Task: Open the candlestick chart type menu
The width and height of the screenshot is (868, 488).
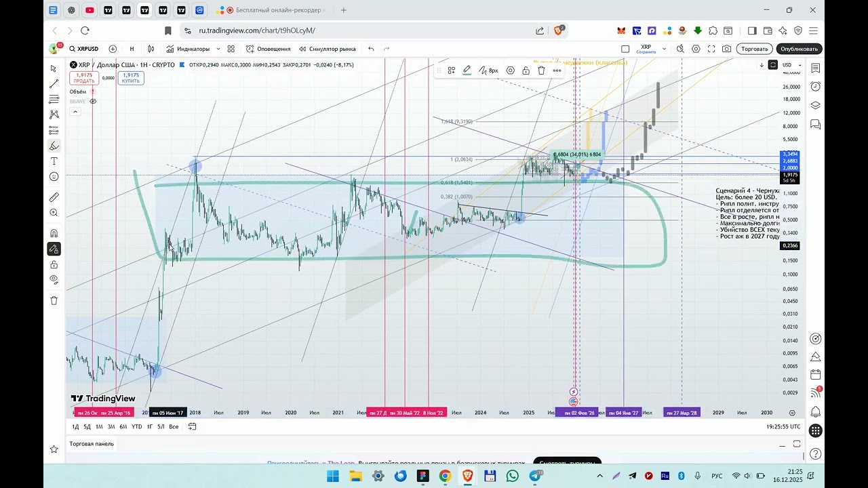Action: [151, 49]
